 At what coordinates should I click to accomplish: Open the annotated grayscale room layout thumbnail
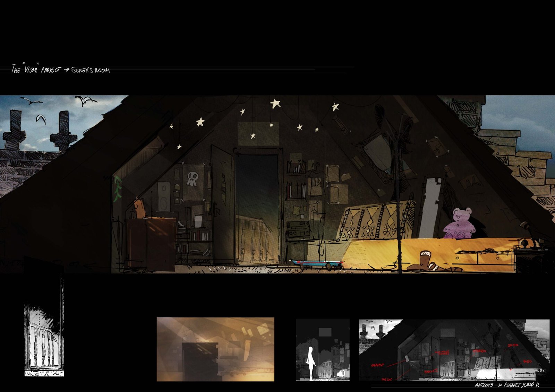coord(454,350)
